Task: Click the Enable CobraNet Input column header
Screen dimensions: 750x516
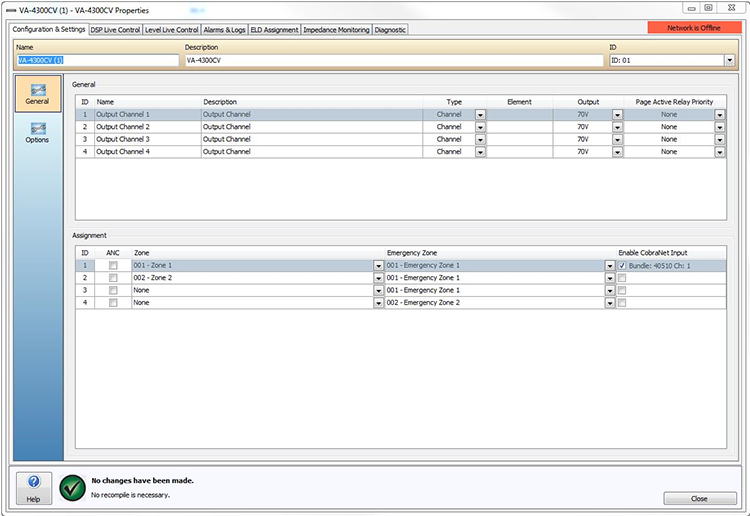Action: [671, 253]
